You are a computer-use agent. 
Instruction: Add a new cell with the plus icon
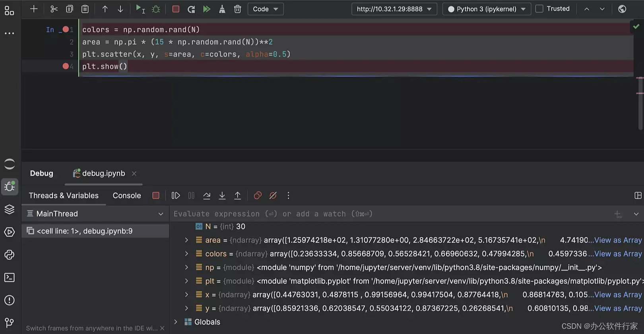(x=34, y=9)
